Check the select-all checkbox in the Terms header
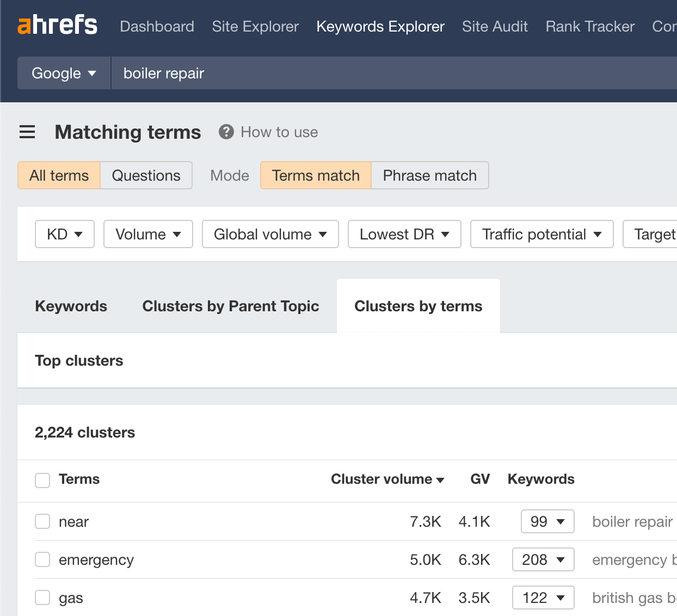The width and height of the screenshot is (677, 616). pyautogui.click(x=42, y=480)
